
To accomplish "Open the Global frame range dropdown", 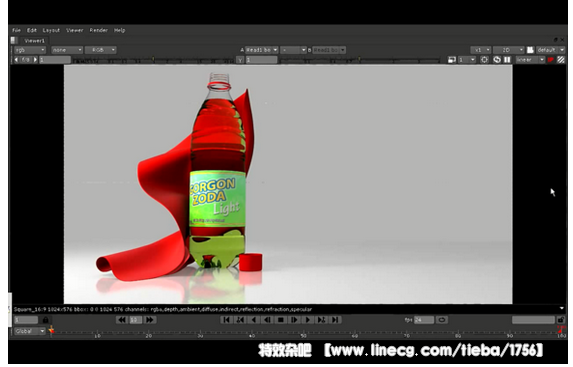I will (30, 331).
